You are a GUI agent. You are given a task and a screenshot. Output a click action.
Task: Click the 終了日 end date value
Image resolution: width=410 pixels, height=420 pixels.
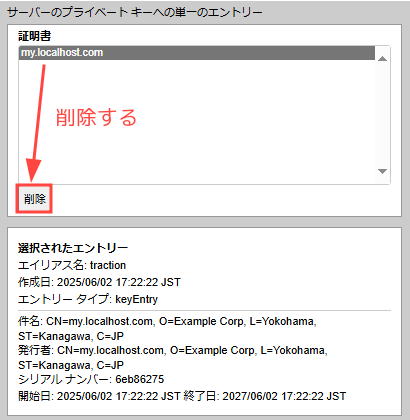(x=284, y=396)
